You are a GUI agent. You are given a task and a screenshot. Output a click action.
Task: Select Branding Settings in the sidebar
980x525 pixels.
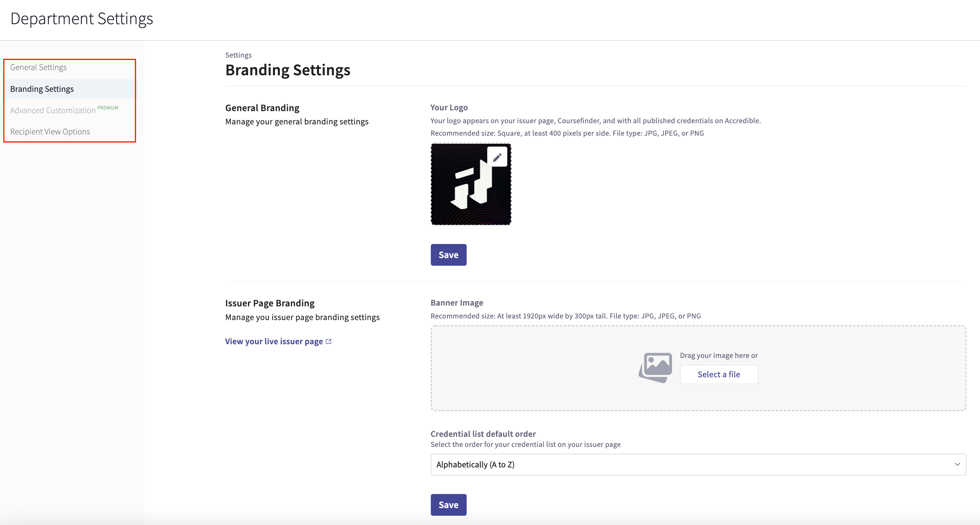tap(42, 89)
